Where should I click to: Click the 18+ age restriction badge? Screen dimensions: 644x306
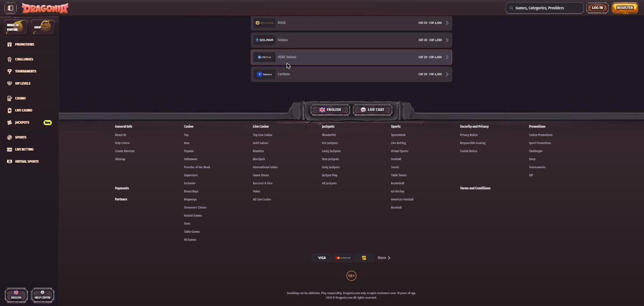[351, 276]
